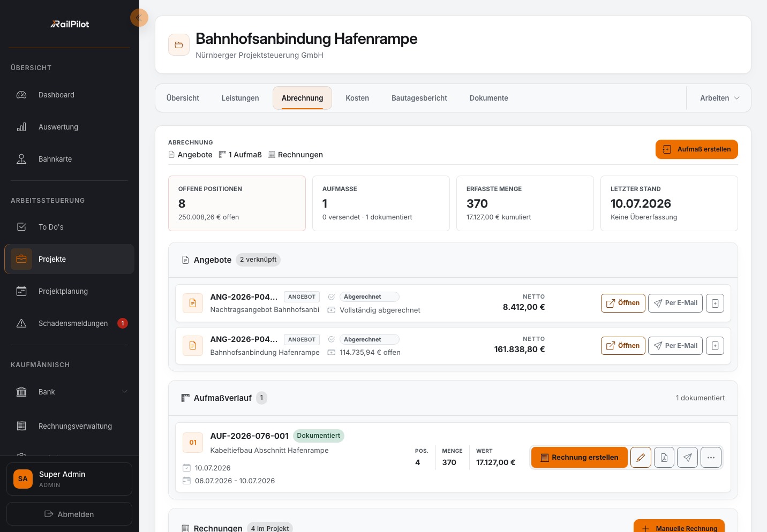The image size is (767, 532).
Task: Click the red Schadensmeldungen notification badge
Action: (x=123, y=323)
